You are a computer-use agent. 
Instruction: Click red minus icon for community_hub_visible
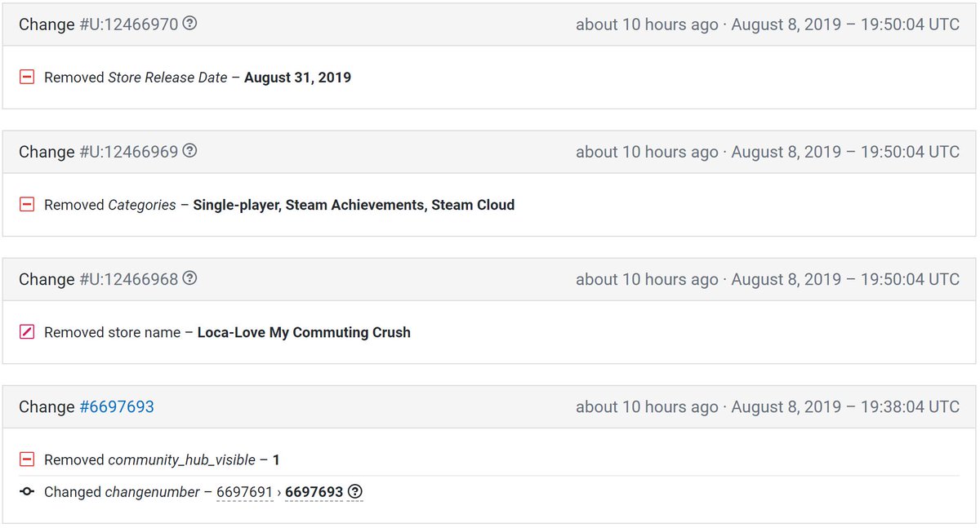click(x=27, y=459)
